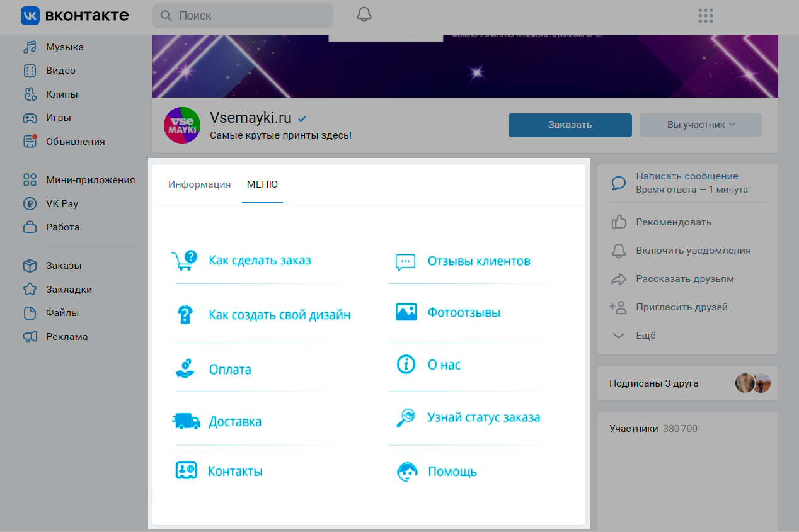Click the Vsemayki.ru community name

pyautogui.click(x=251, y=118)
